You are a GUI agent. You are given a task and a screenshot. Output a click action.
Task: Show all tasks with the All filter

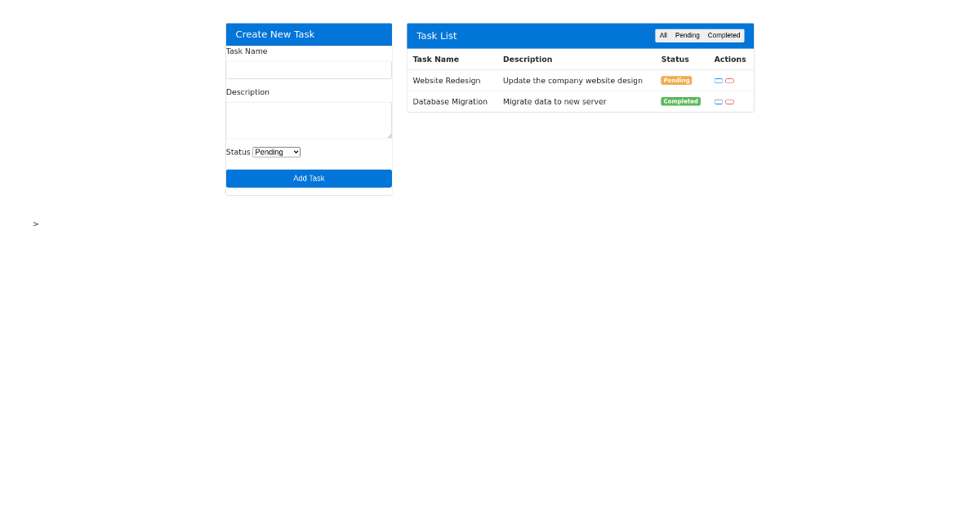point(663,35)
